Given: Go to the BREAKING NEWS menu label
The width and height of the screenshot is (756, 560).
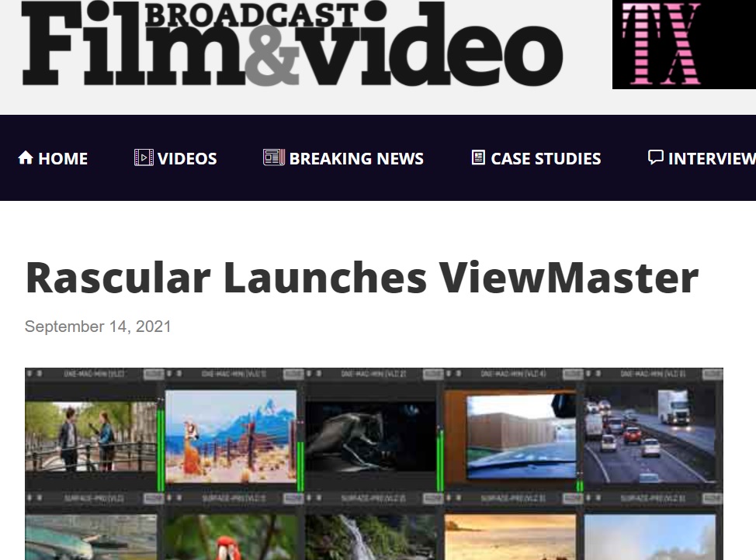Looking at the screenshot, I should tap(356, 159).
